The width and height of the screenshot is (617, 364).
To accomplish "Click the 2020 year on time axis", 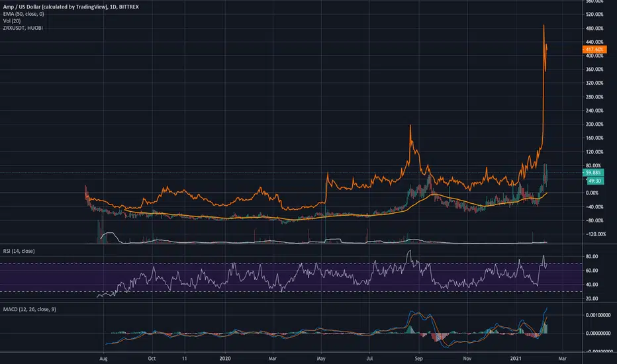I will 225,359.
